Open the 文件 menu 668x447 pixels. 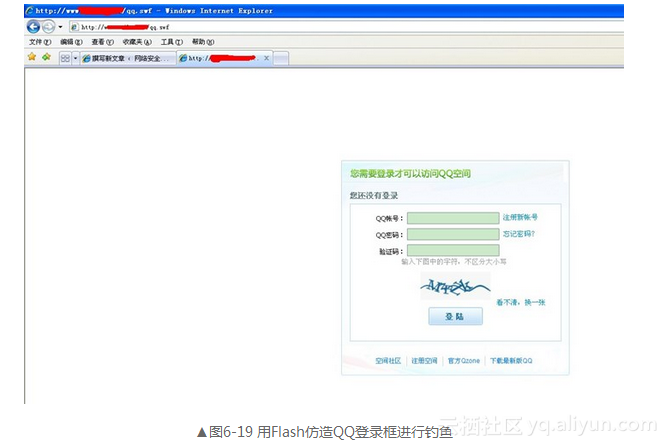click(40, 42)
